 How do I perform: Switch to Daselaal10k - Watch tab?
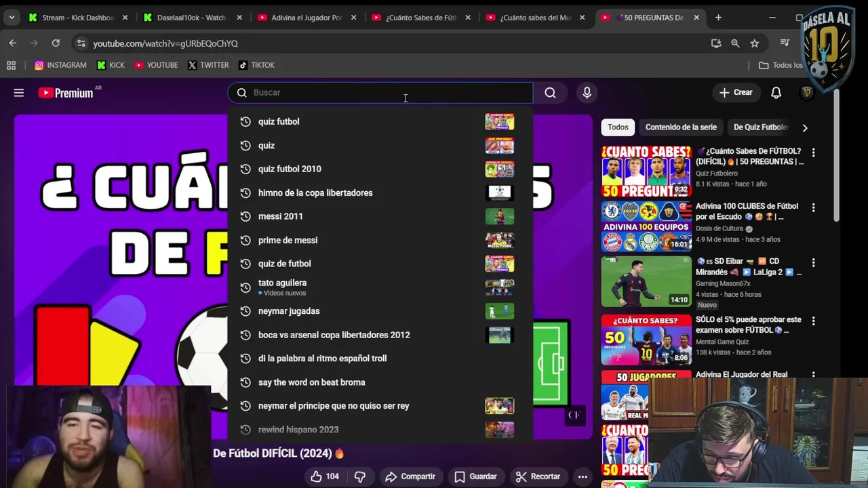pyautogui.click(x=192, y=18)
